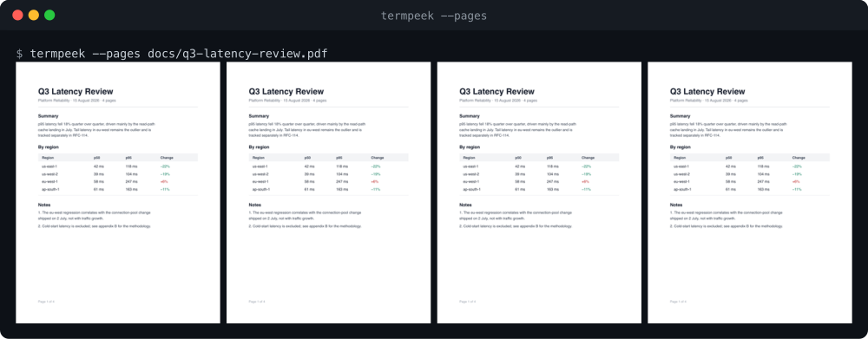
Task: Maximize the termpeek window with the green button
Action: (49, 16)
